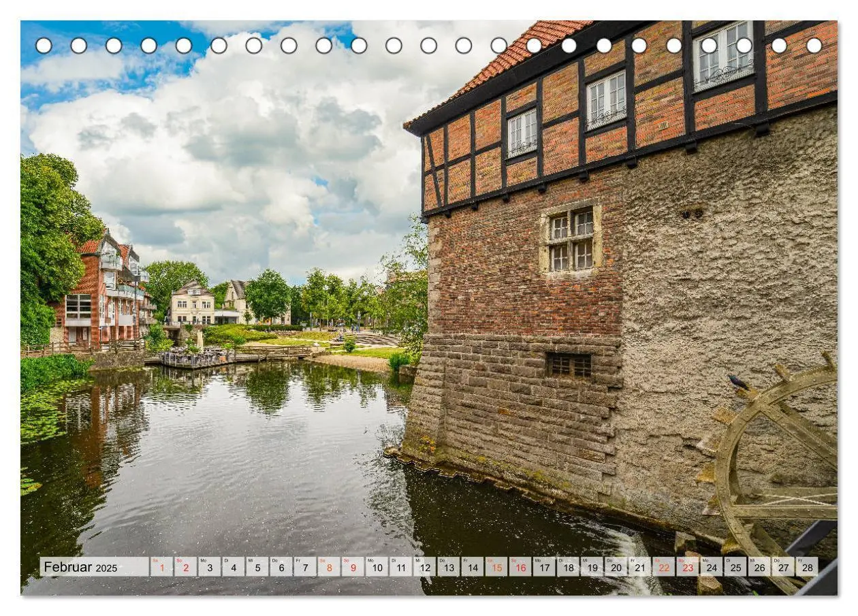Choose day 17 (Mo) in calendar strip
Screen dimensions: 858x616
(543, 566)
